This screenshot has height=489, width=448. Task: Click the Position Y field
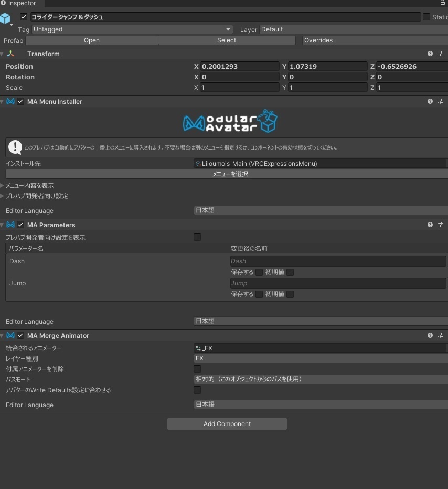(x=328, y=67)
